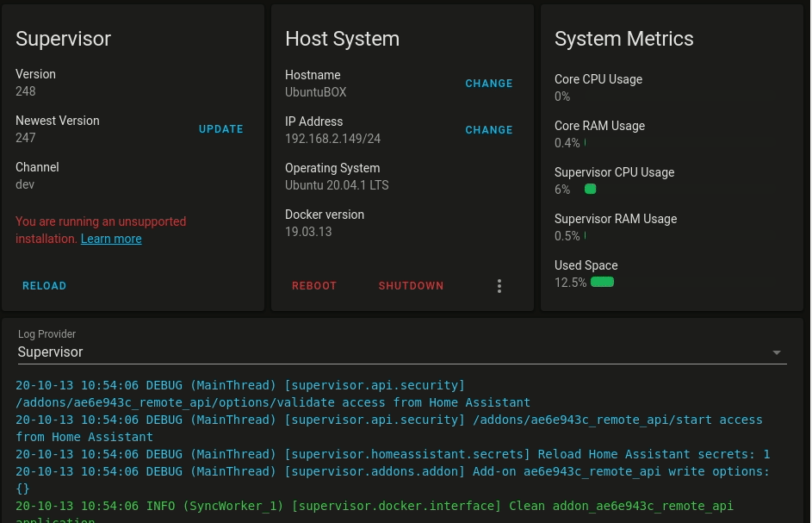Click the Core CPU Usage 0% value
812x523 pixels.
coord(562,97)
